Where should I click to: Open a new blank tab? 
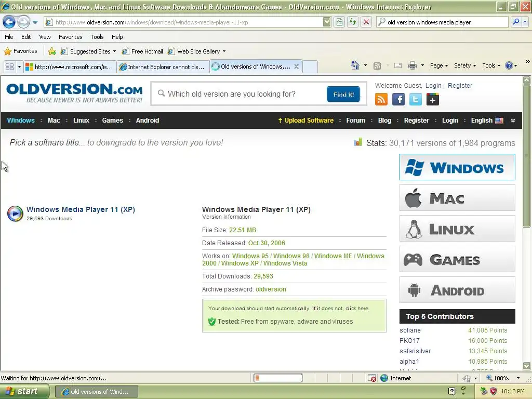[x=310, y=67]
